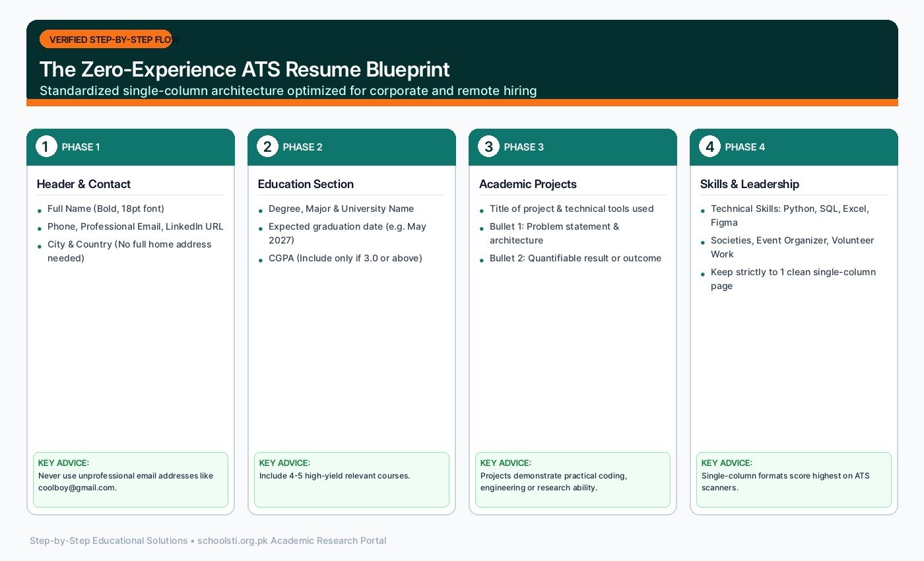Select the 'PHASE 2' header label
The width and height of the screenshot is (924, 561).
coord(302,147)
